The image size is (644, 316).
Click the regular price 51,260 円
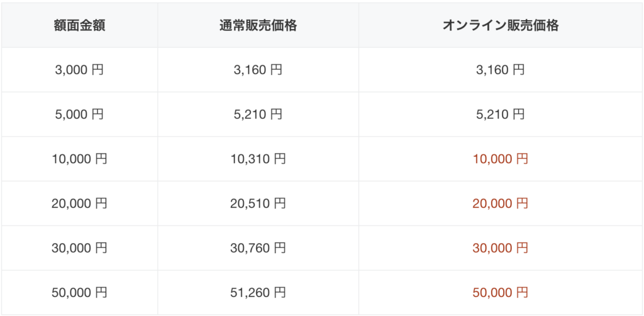pos(258,293)
